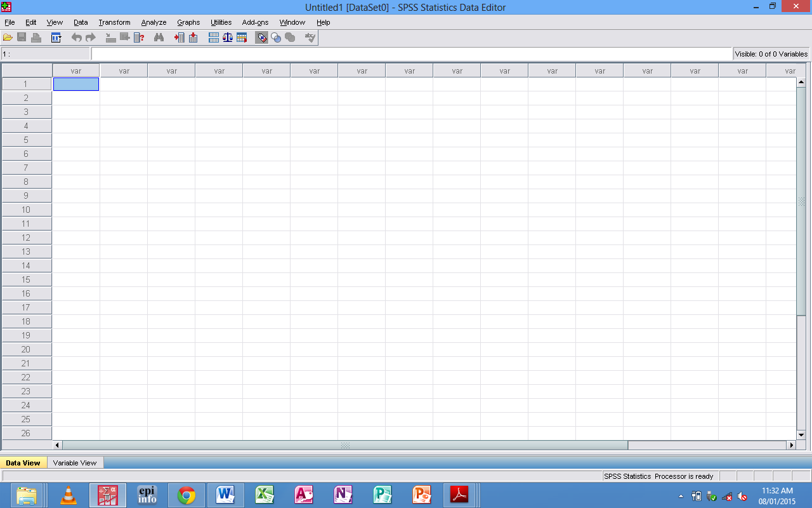Click the Undo toolbar icon
812x508 pixels.
click(75, 37)
